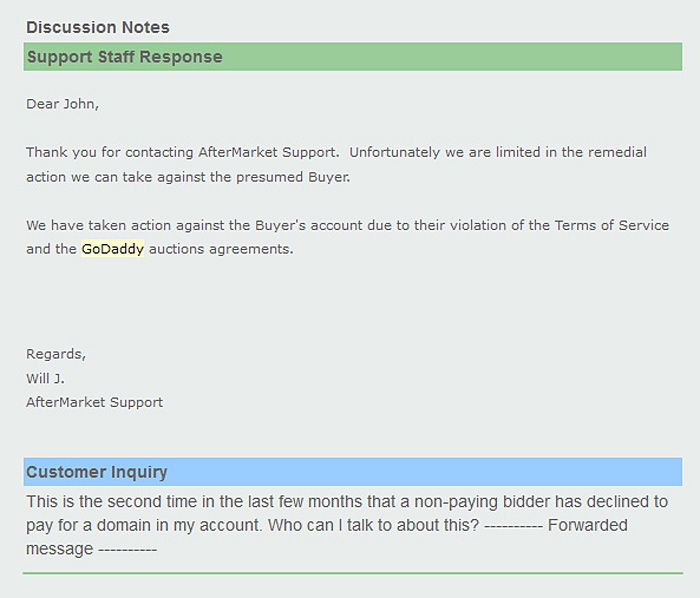700x598 pixels.
Task: Click the 'Will J.' signature name
Action: click(45, 378)
